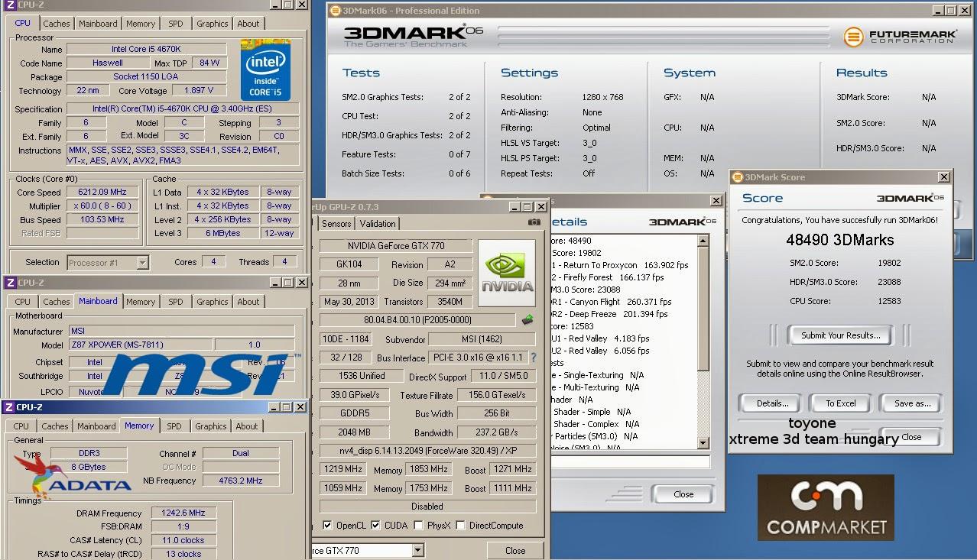Enable the PhysX checkbox

(418, 526)
